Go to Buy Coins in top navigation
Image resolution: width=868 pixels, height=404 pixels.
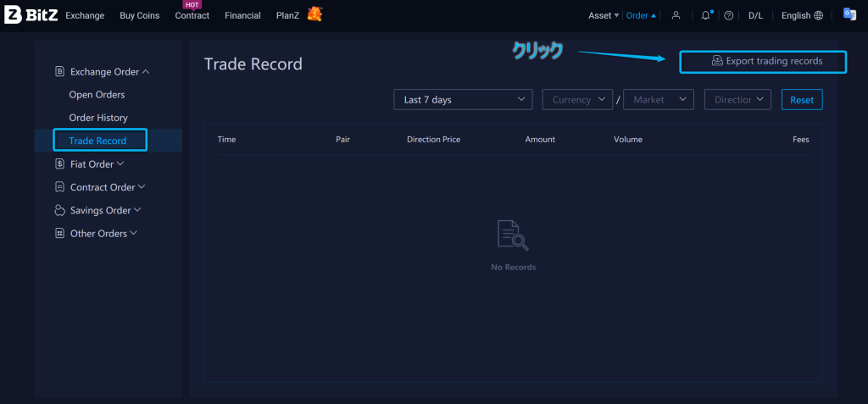(x=139, y=15)
